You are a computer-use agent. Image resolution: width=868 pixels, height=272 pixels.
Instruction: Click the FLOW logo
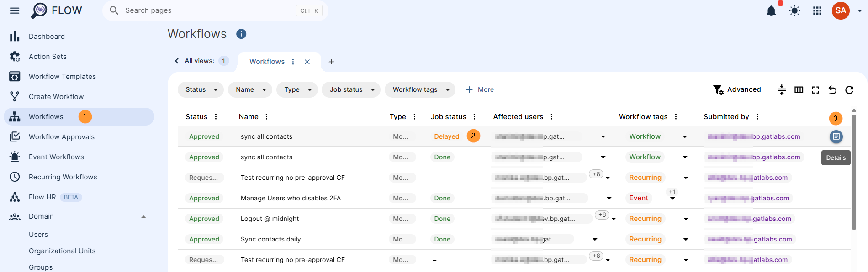click(57, 10)
